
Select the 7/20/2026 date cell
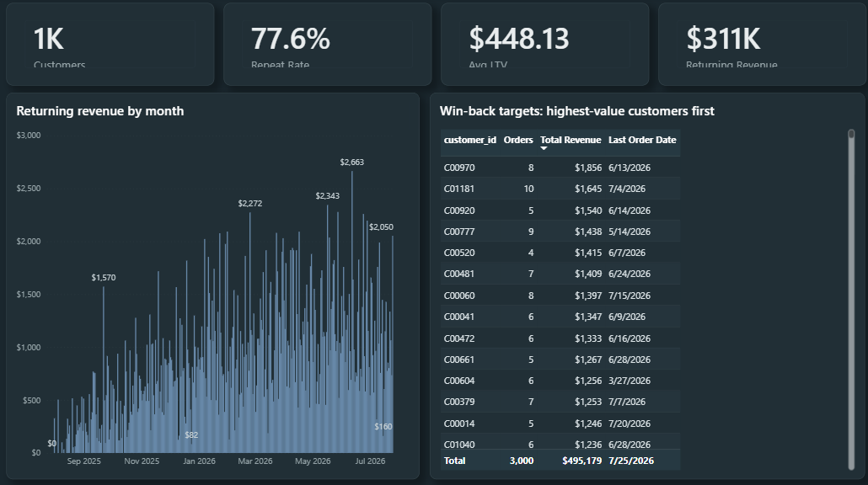tap(630, 424)
